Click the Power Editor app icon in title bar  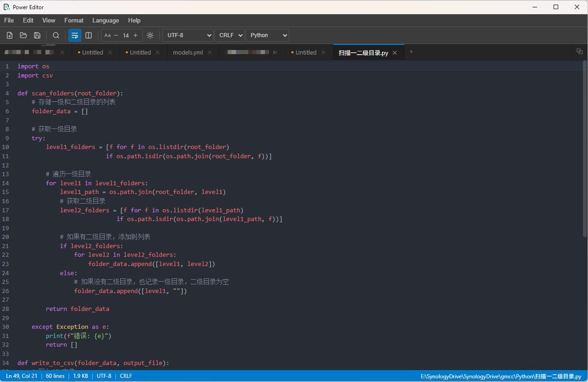pos(7,7)
